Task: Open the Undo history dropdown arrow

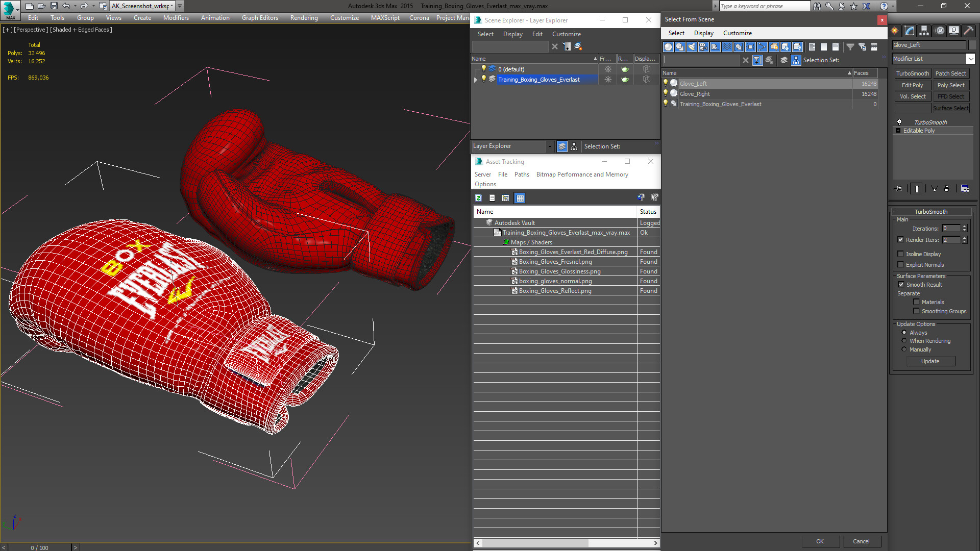Action: click(x=75, y=6)
